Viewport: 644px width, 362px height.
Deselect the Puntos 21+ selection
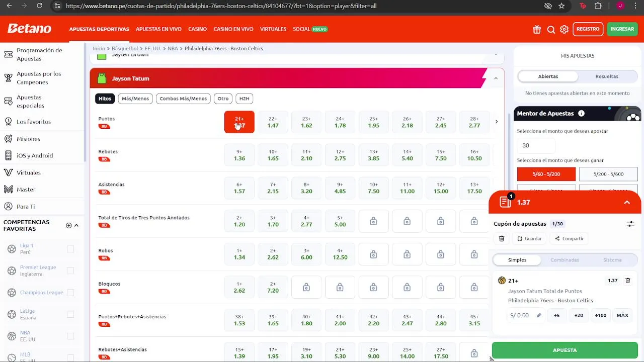239,122
